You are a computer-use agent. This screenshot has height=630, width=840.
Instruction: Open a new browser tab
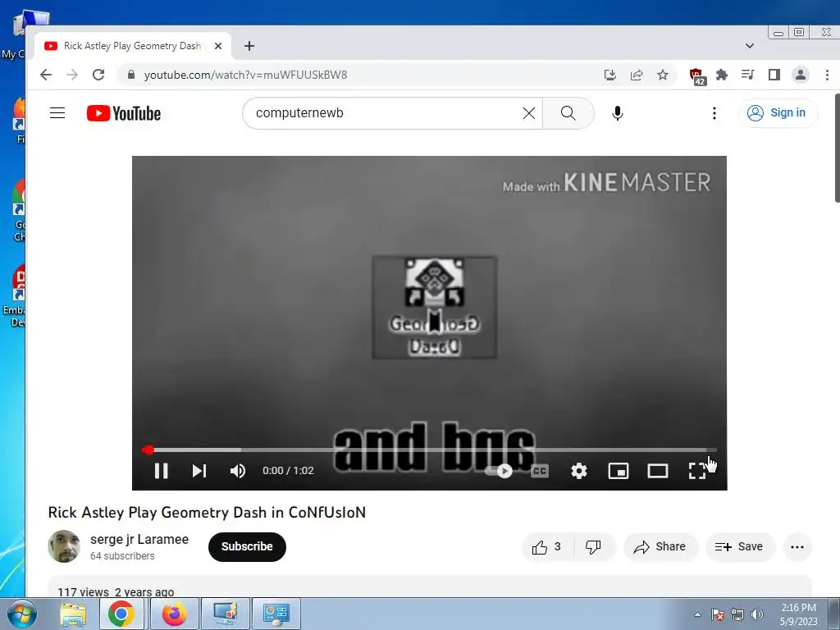point(249,46)
